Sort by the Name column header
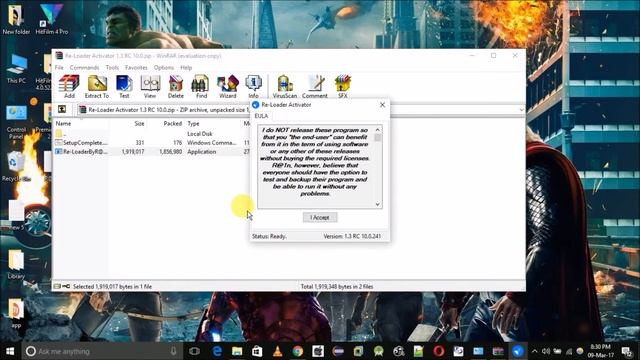Screen dimensions: 640x360 tap(63, 123)
